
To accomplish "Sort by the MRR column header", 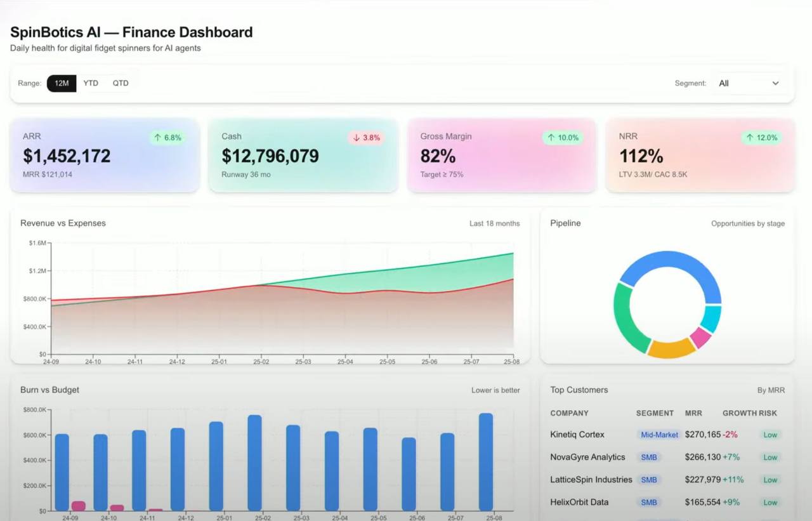I will click(x=693, y=413).
